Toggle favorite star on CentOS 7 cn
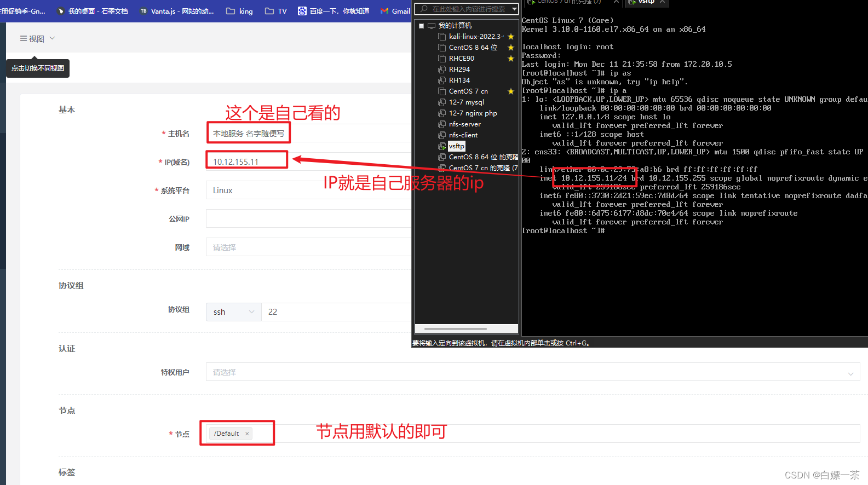The height and width of the screenshot is (485, 868). (511, 91)
